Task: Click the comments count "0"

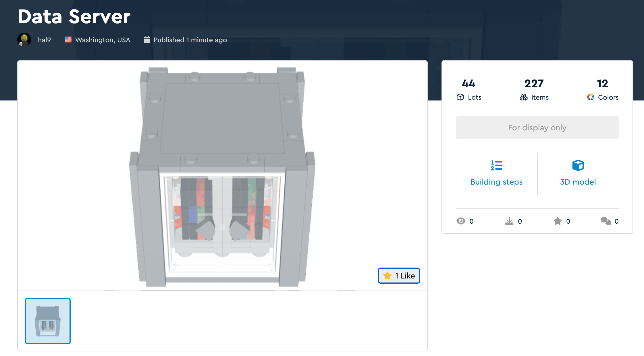Action: click(616, 221)
